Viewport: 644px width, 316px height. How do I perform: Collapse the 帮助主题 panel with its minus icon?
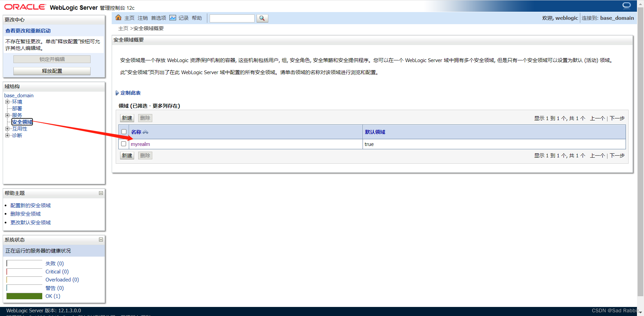coord(100,193)
